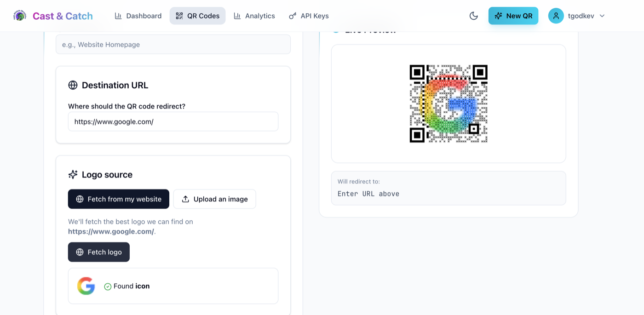Switch to the Analytics tab

click(x=254, y=16)
